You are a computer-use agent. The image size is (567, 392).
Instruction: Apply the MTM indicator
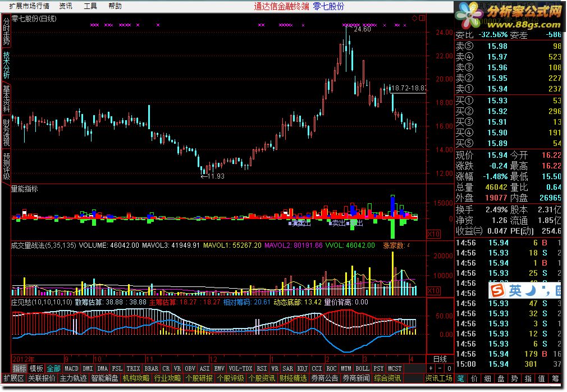346,368
